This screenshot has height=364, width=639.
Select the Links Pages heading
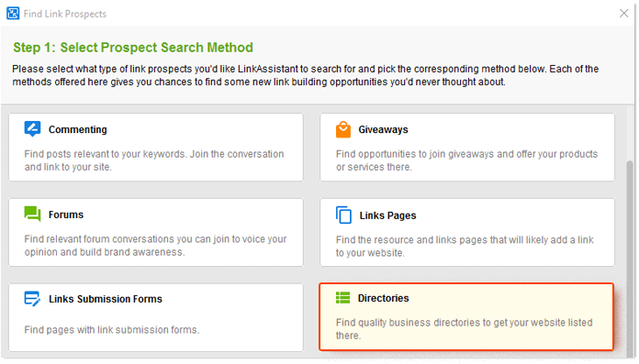pos(387,215)
